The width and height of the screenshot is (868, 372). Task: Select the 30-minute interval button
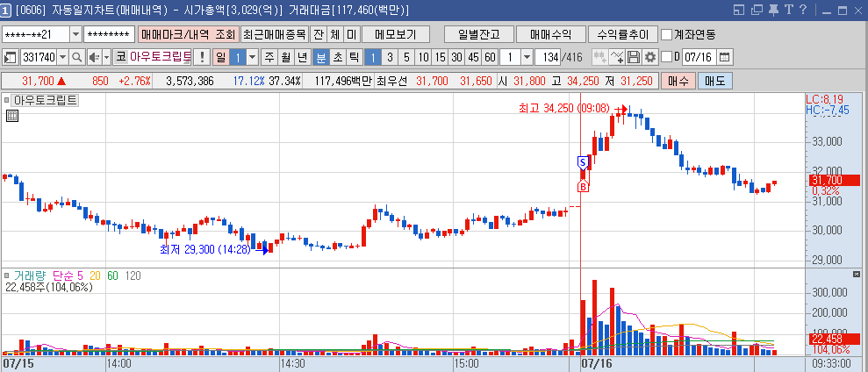tap(456, 57)
